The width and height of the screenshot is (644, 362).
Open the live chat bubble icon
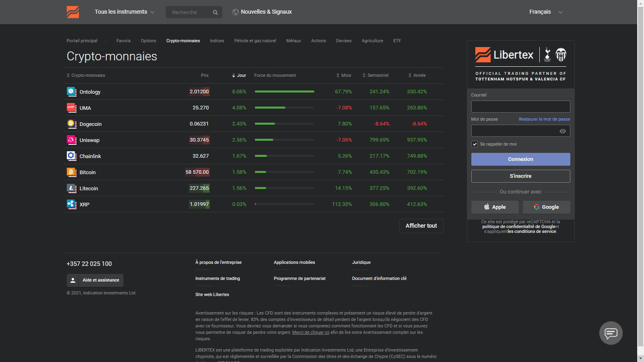(x=611, y=333)
